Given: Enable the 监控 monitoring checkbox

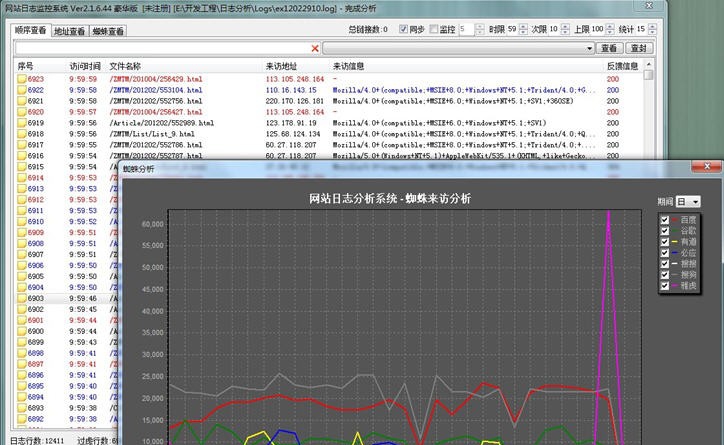Looking at the screenshot, I should click(x=433, y=30).
